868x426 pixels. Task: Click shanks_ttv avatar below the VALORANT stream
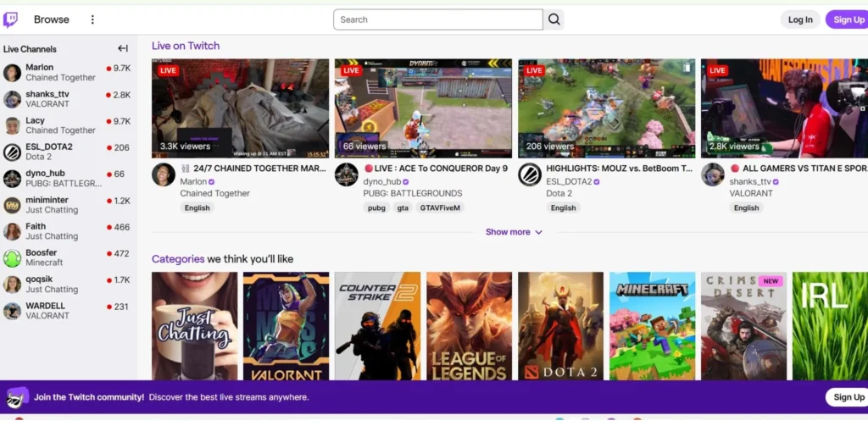(713, 174)
